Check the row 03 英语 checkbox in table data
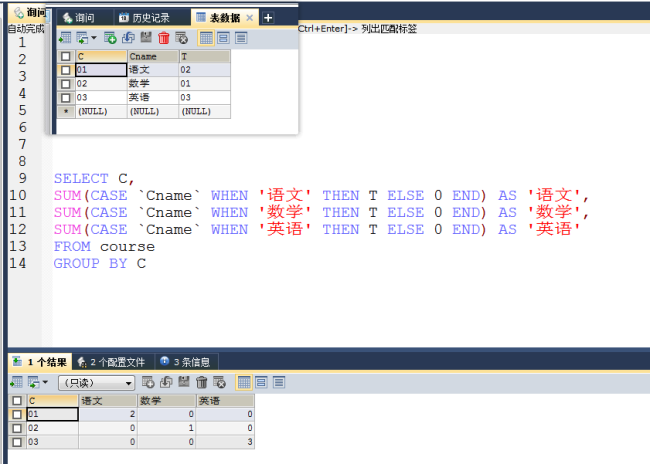650x464 pixels. (x=65, y=98)
